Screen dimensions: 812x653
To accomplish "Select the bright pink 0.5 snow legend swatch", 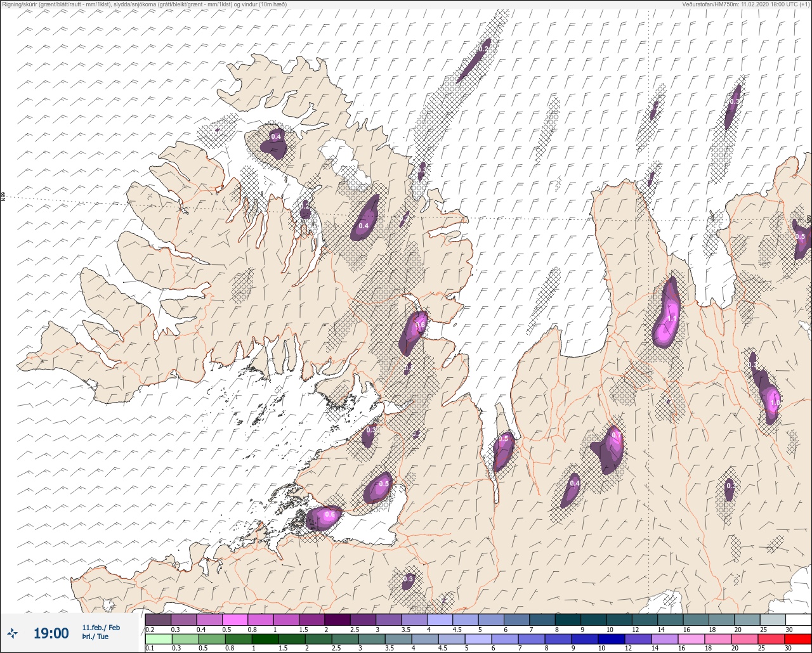I will pos(235,619).
